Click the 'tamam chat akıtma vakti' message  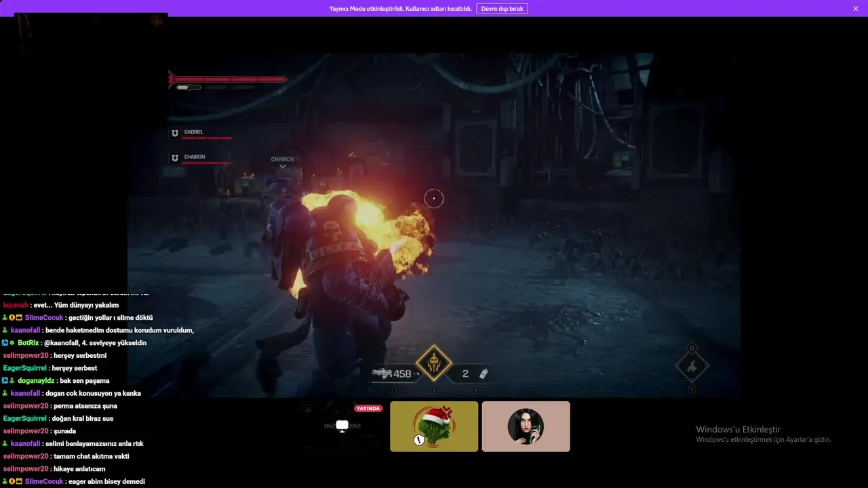coord(92,456)
